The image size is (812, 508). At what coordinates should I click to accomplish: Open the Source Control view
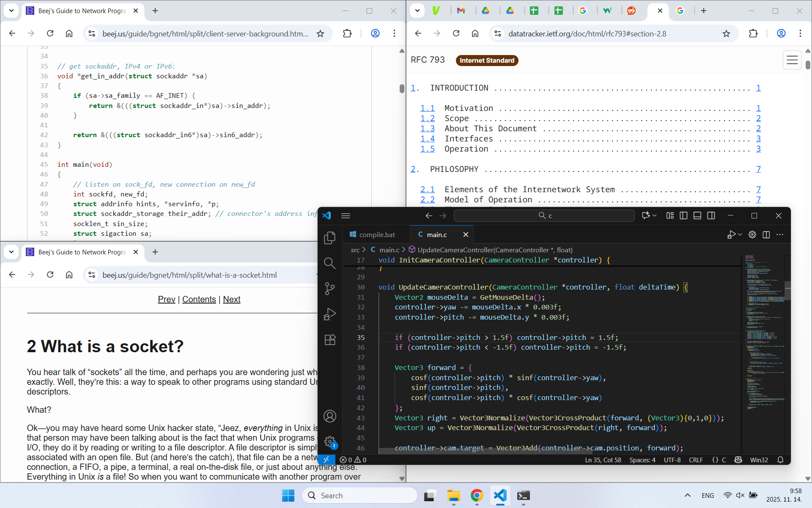point(329,289)
